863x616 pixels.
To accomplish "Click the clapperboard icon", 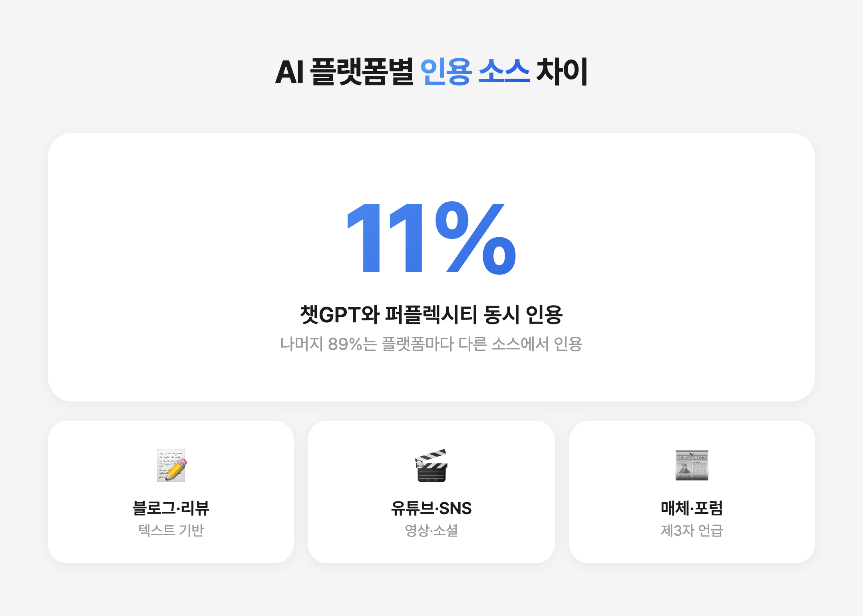I will click(431, 466).
